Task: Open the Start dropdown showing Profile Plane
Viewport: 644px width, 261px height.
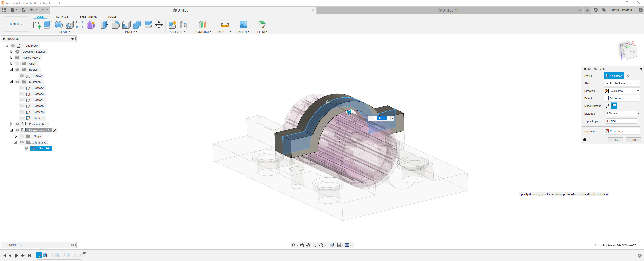Action: point(622,83)
